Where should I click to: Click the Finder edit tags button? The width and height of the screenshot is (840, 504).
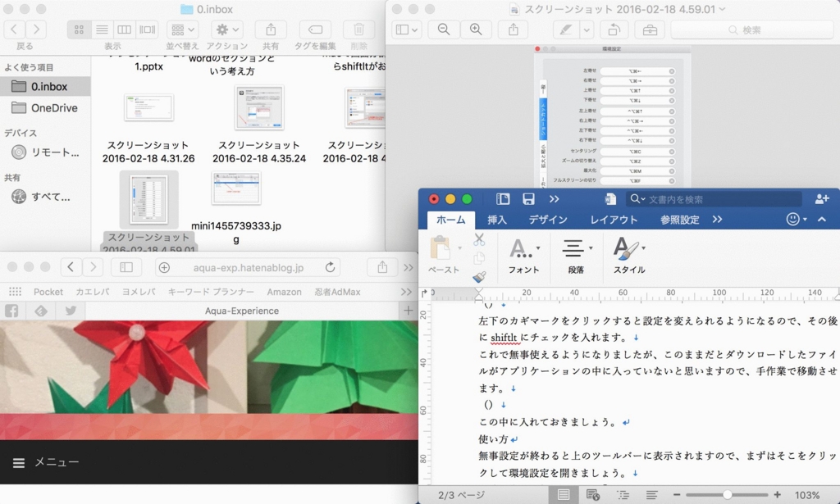click(315, 30)
